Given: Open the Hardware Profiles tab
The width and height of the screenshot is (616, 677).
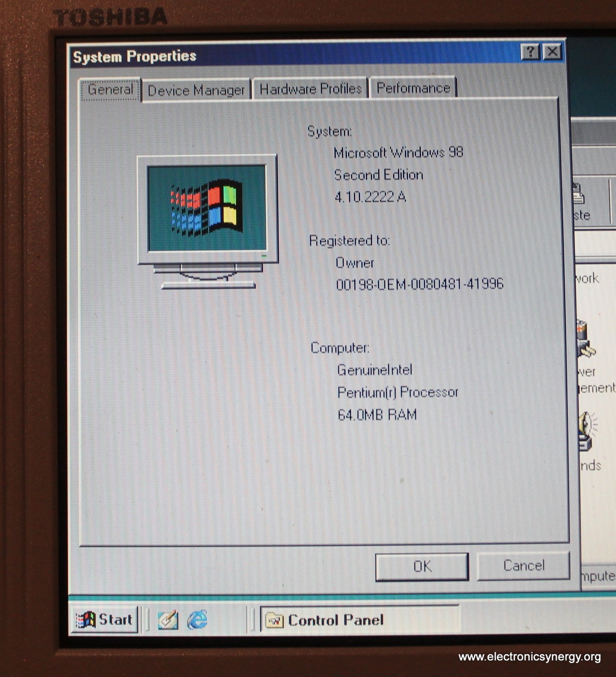Looking at the screenshot, I should point(310,89).
